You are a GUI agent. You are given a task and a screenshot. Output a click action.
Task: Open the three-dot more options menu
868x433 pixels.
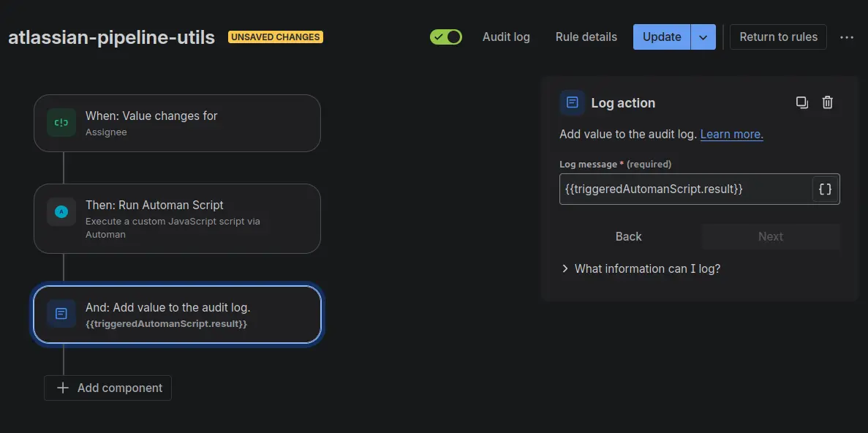point(847,37)
